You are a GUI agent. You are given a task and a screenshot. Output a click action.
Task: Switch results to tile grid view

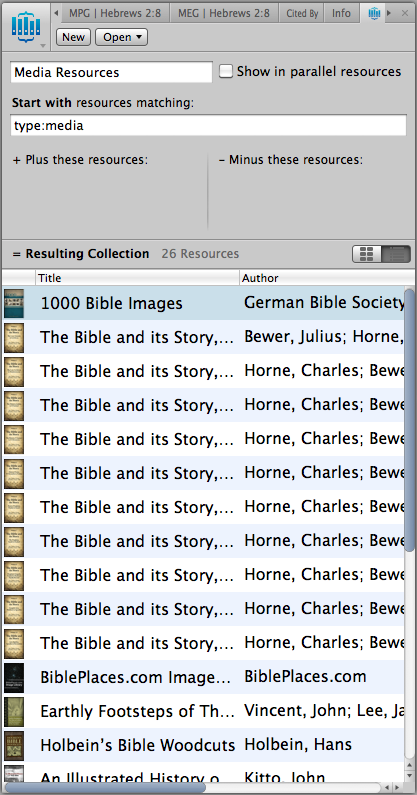[367, 254]
